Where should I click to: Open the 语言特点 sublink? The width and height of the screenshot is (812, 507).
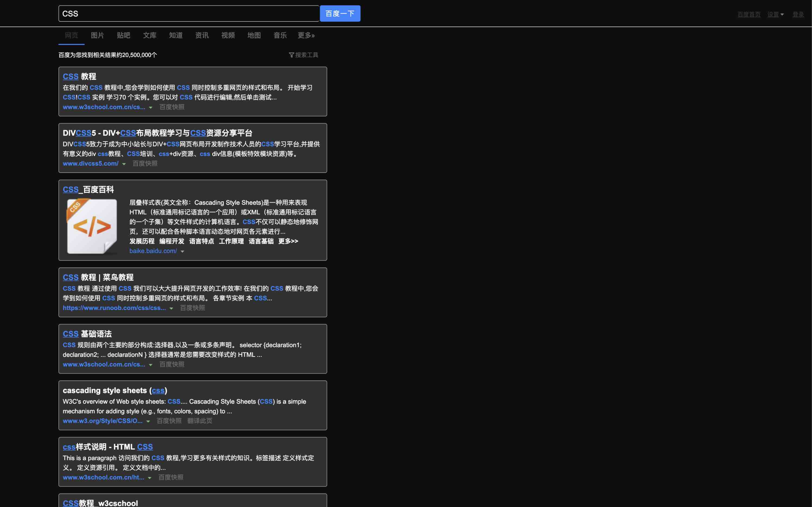[202, 241]
